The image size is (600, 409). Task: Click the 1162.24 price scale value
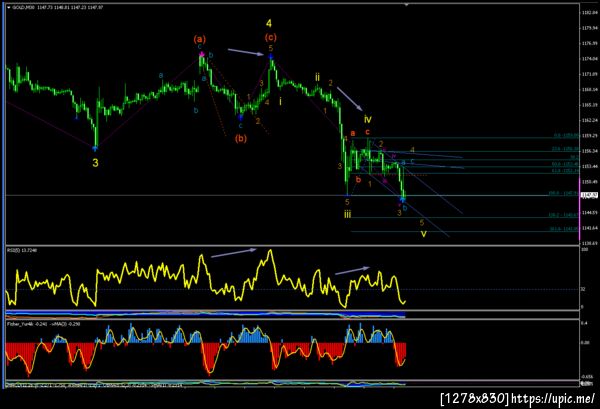click(590, 120)
